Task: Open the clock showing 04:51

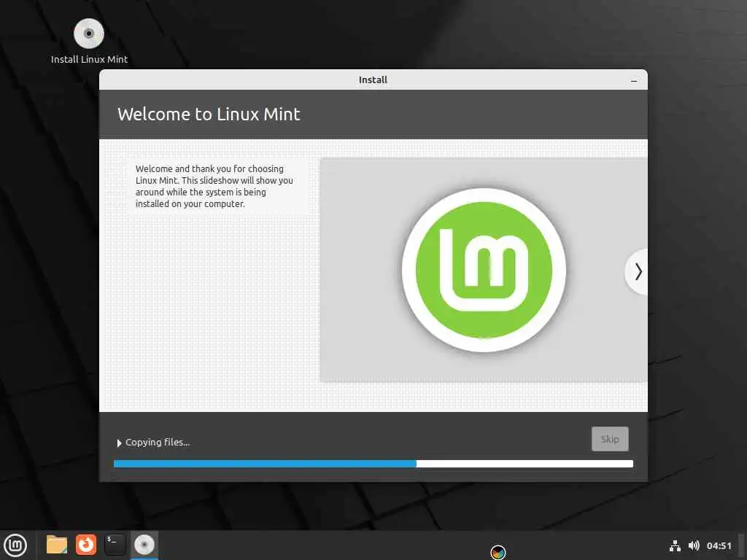Action: [x=719, y=545]
